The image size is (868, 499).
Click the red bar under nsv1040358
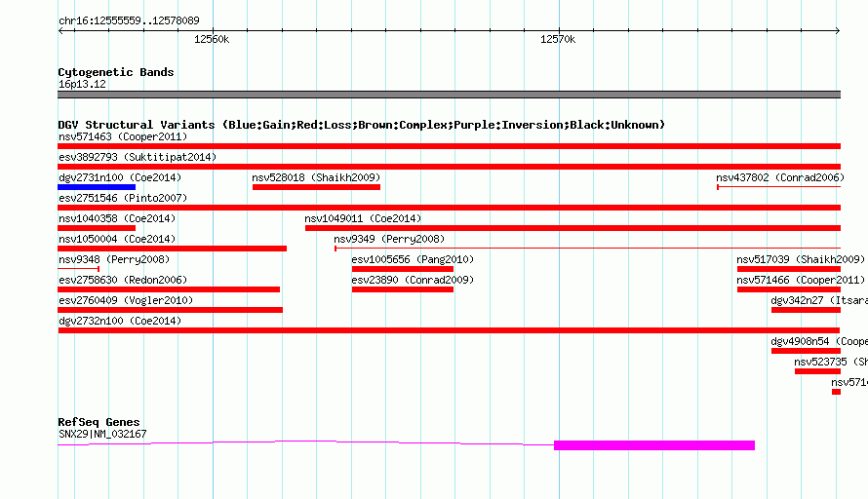pyautogui.click(x=97, y=228)
